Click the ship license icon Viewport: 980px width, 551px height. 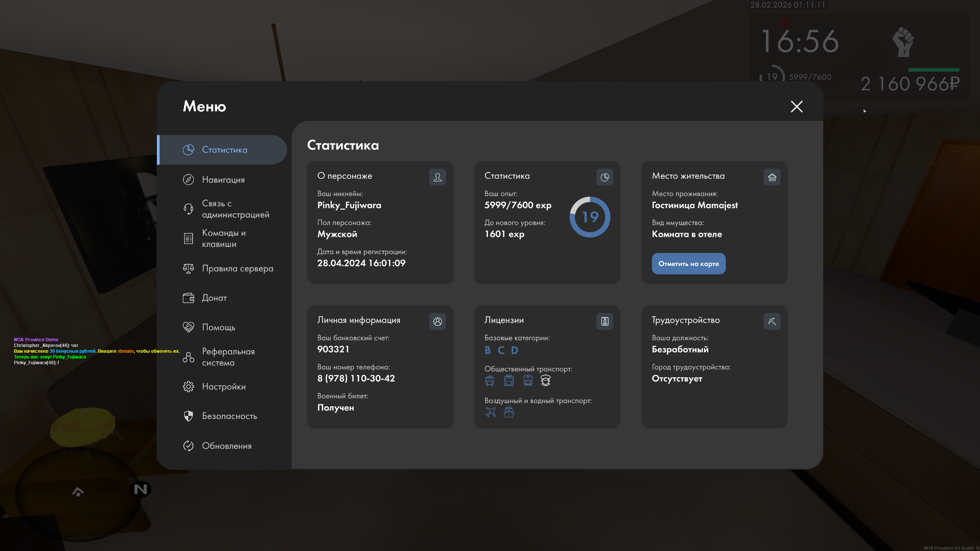509,412
